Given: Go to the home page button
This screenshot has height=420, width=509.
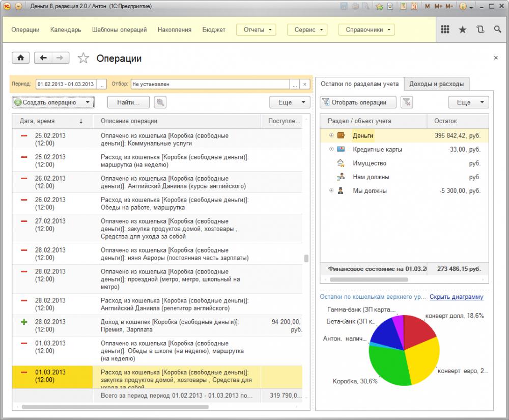Looking at the screenshot, I should coord(20,58).
